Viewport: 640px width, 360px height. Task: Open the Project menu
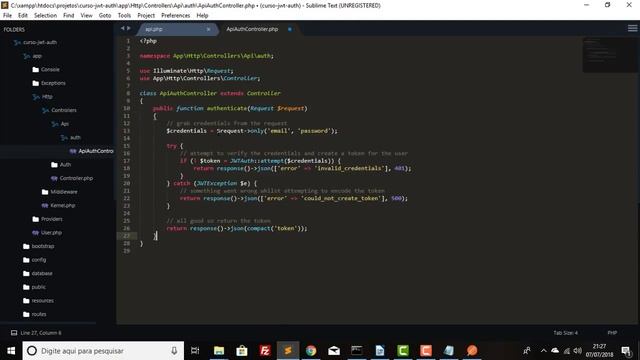click(x=146, y=16)
